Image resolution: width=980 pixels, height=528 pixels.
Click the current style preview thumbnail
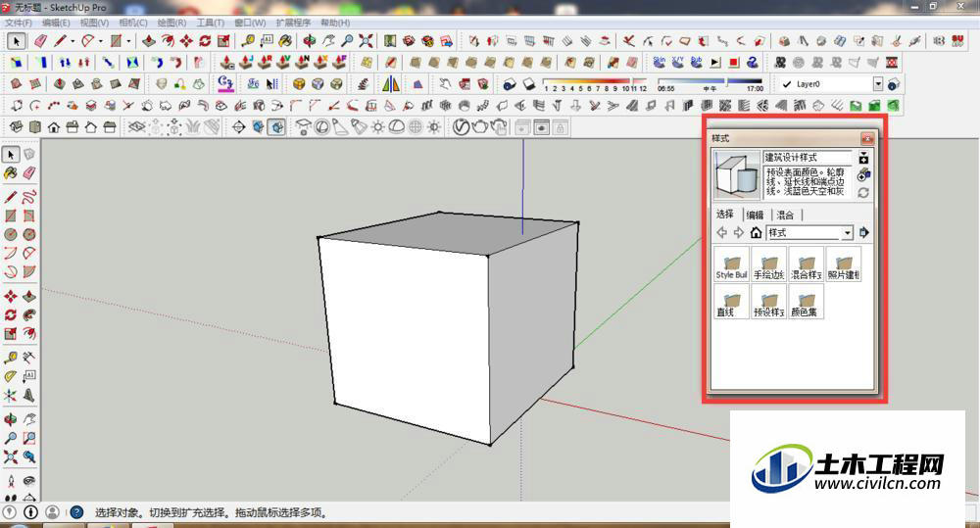(737, 175)
